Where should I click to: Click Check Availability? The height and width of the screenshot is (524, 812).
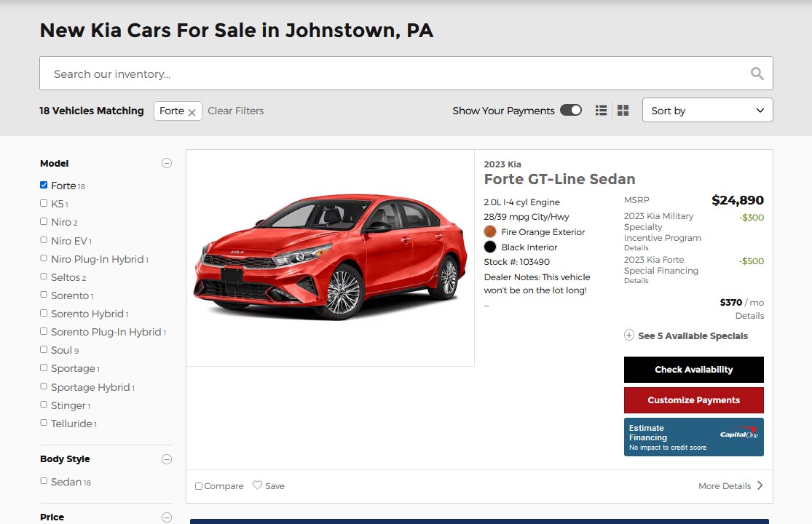[x=693, y=369]
